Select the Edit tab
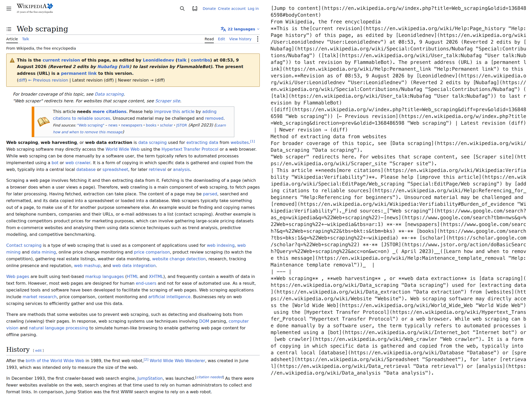 coord(221,39)
